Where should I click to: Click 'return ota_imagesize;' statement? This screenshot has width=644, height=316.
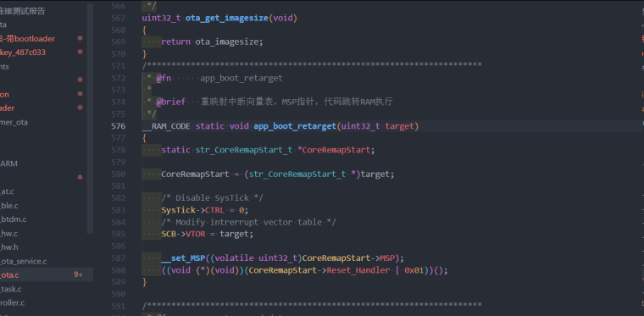point(212,42)
